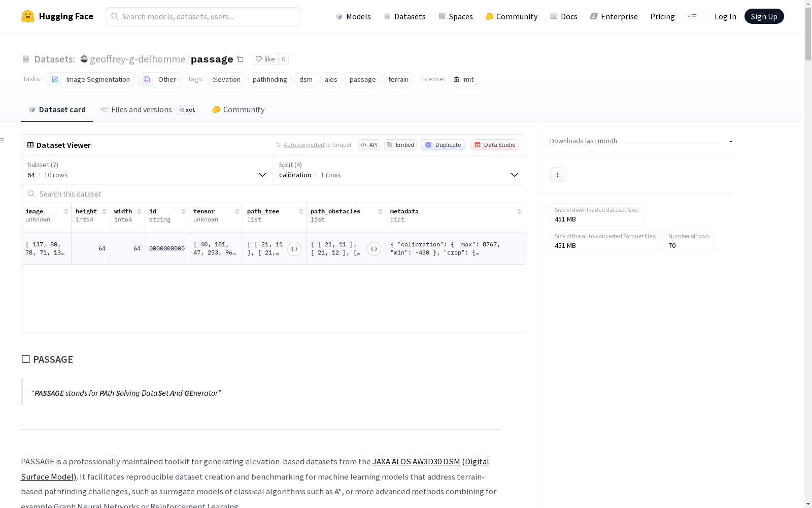Sort by the id column
Screen dimensions: 812x508
tap(183, 211)
